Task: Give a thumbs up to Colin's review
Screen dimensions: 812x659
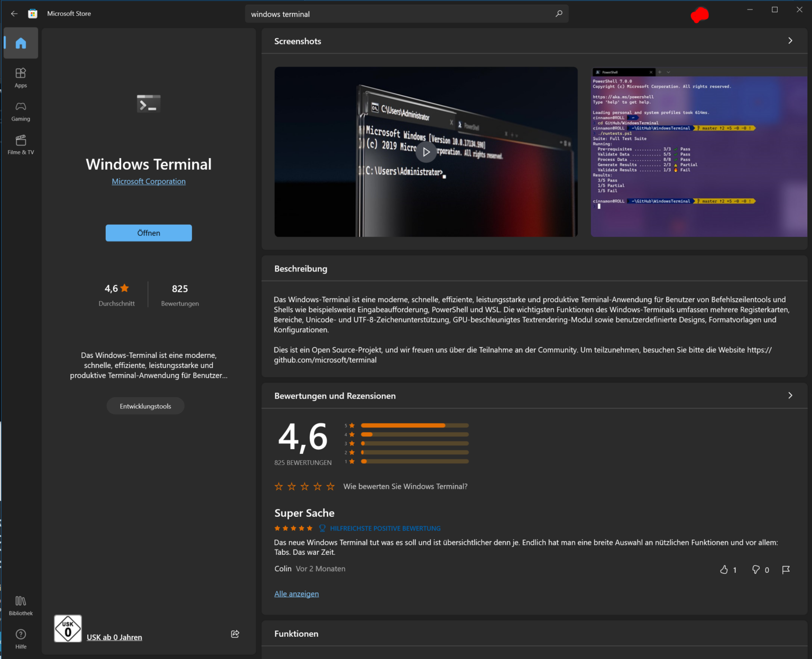Action: [724, 570]
